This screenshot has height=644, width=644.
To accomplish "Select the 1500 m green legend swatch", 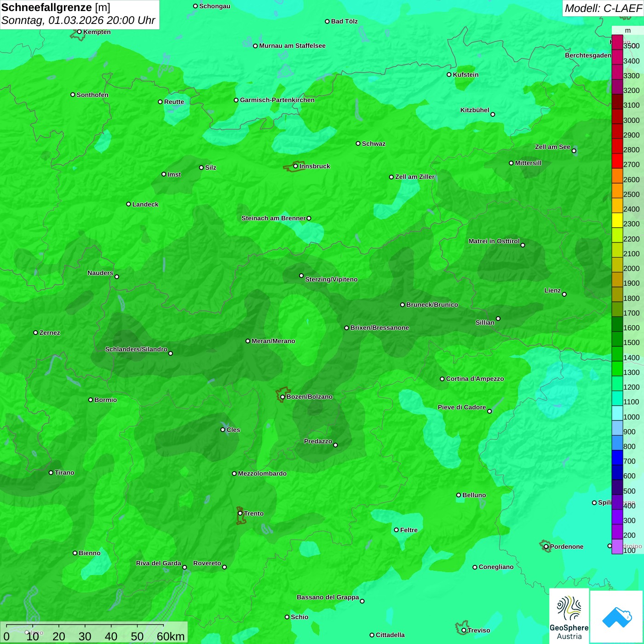I will pyautogui.click(x=617, y=339).
